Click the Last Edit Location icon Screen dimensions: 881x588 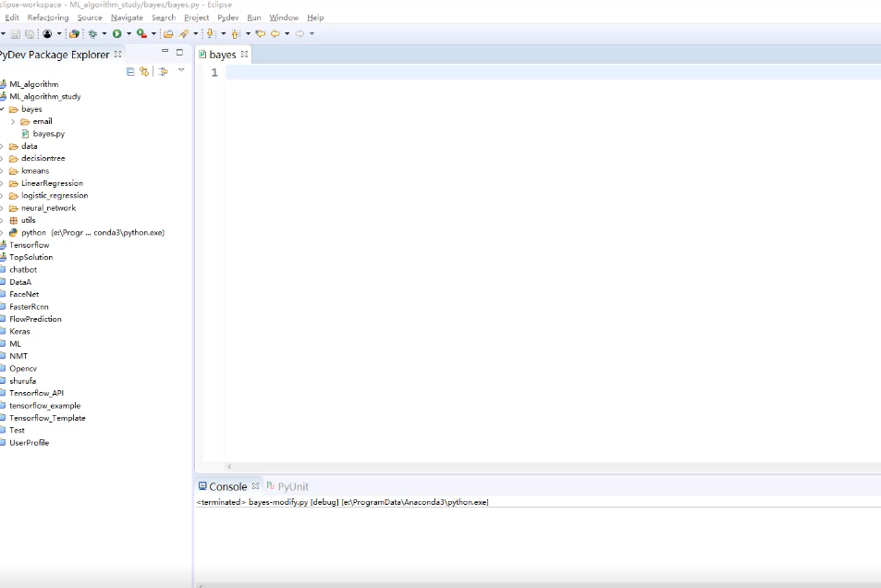(260, 34)
